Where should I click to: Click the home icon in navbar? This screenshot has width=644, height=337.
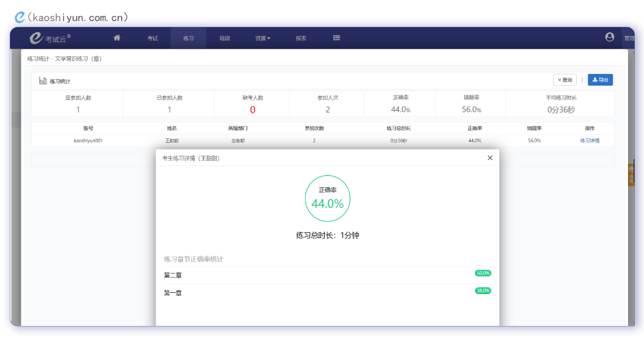pyautogui.click(x=117, y=38)
